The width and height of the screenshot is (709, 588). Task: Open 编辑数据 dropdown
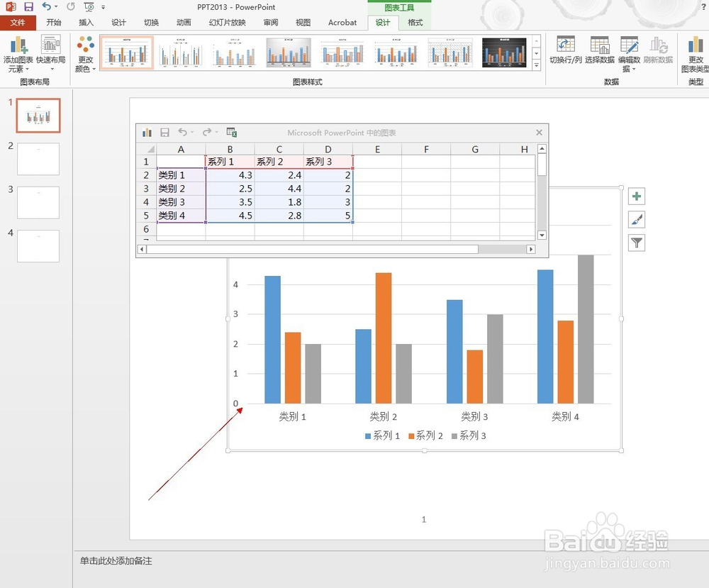click(630, 54)
